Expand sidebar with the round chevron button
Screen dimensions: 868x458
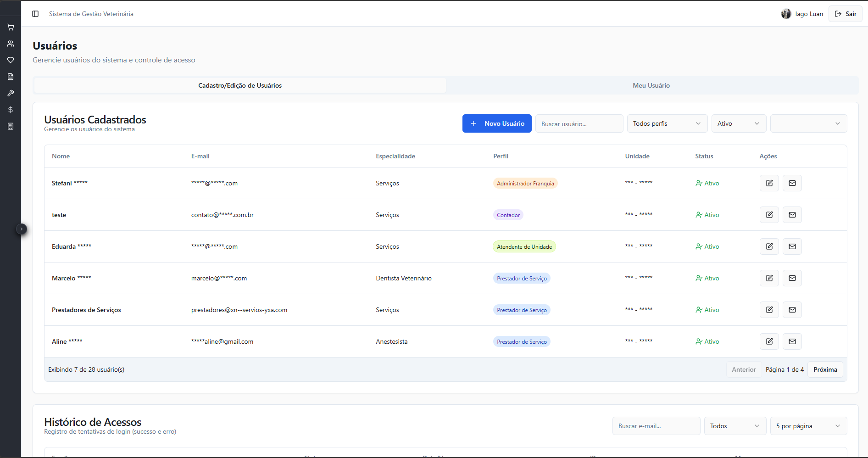[22, 229]
